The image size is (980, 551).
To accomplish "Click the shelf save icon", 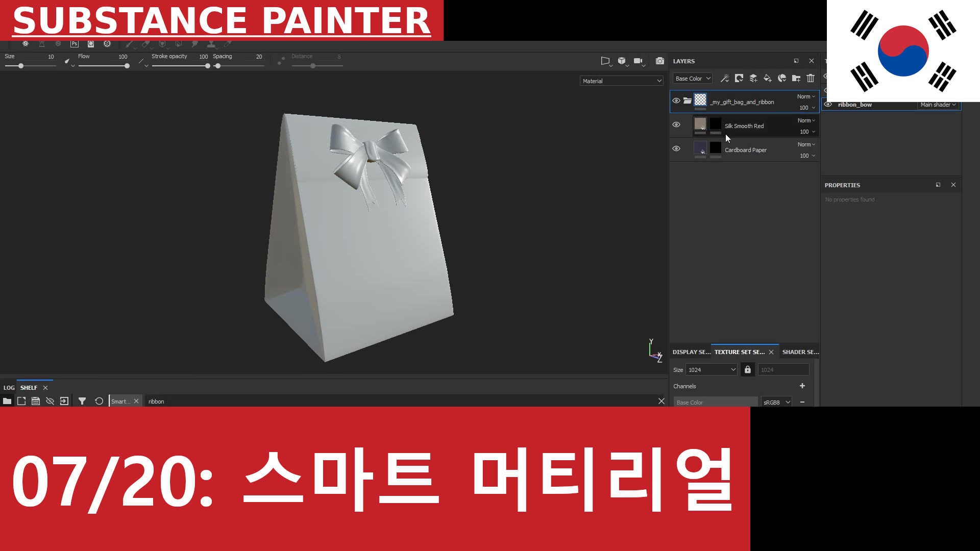I will (36, 401).
